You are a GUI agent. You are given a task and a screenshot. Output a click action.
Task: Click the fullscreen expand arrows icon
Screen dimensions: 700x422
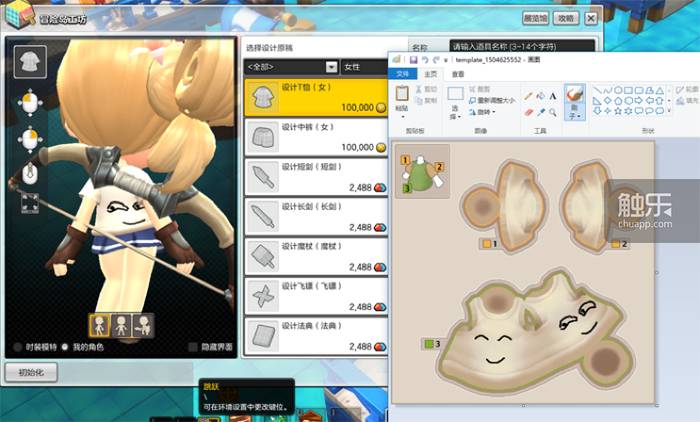click(30, 203)
